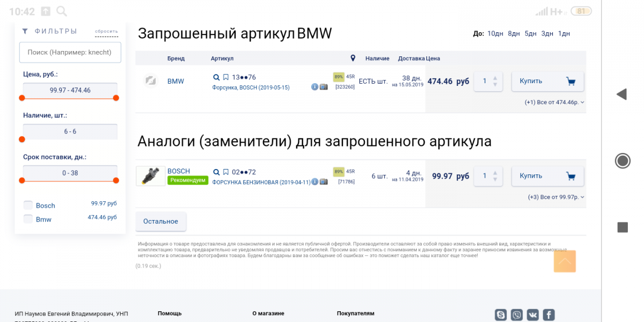The height and width of the screenshot is (322, 644).
Task: Open VK social icon in footer
Action: pyautogui.click(x=532, y=315)
